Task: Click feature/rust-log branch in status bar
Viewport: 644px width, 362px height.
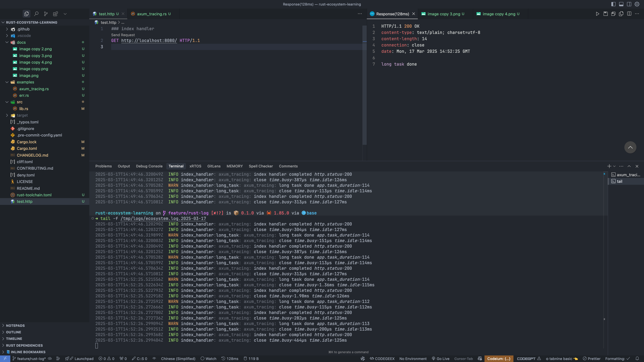Action: click(x=29, y=359)
